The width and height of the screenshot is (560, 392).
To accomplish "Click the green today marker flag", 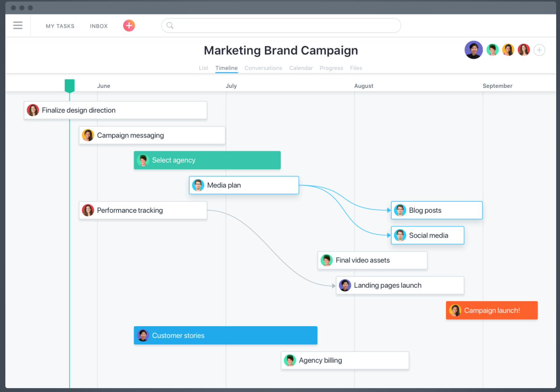I will point(70,86).
